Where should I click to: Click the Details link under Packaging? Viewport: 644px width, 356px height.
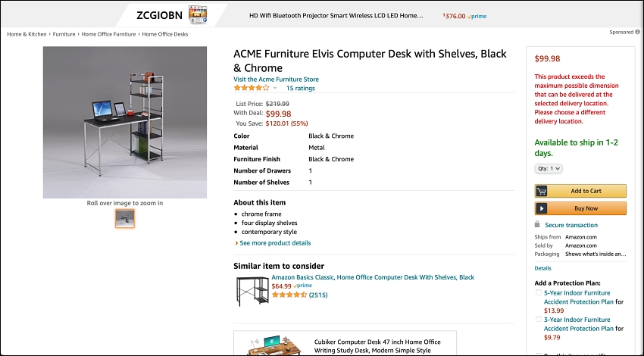click(542, 268)
